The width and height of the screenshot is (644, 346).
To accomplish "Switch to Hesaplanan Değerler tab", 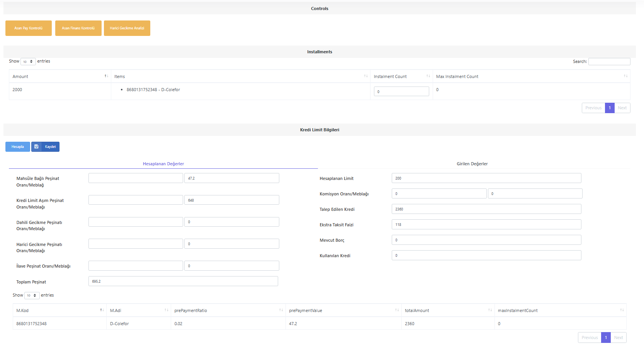I will tap(163, 164).
